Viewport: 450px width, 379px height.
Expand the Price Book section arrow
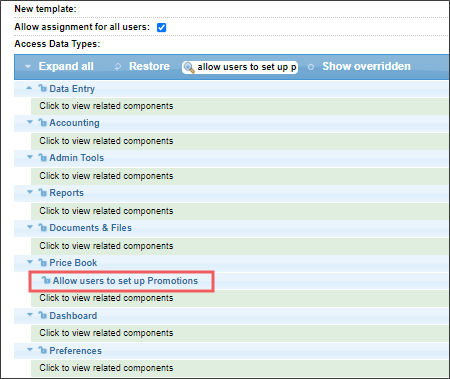pyautogui.click(x=30, y=262)
